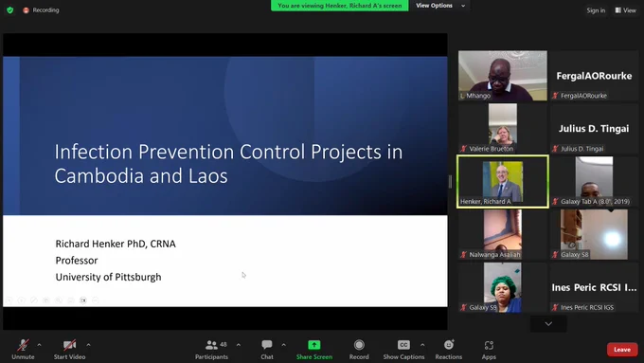Image resolution: width=644 pixels, height=363 pixels.
Task: Enable Show Captions CC icon
Action: point(403,345)
